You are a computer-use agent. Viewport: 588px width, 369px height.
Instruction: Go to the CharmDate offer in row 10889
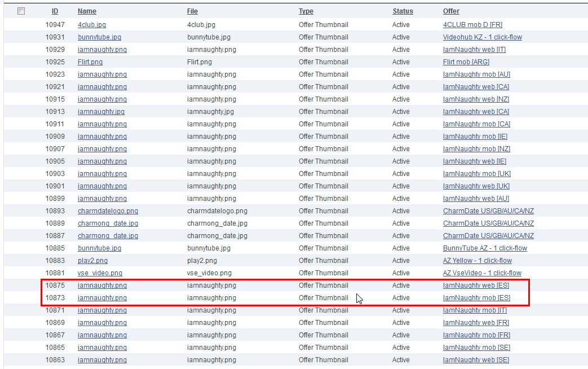point(488,223)
